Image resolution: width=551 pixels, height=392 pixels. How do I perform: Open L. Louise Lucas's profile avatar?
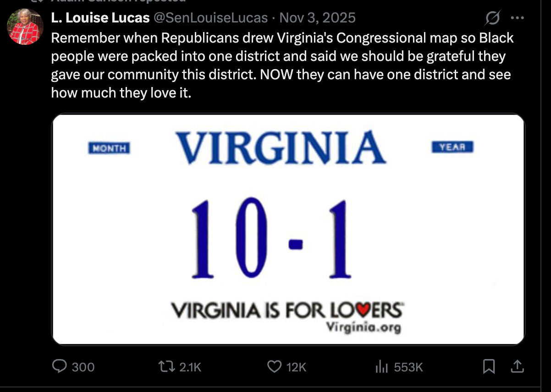click(x=24, y=26)
